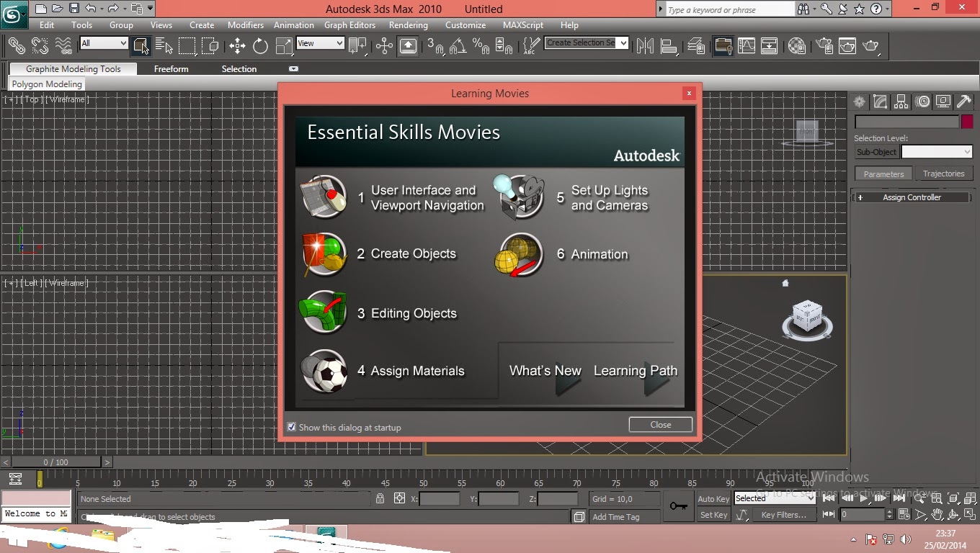Click the Mirror tool icon

coord(645,45)
